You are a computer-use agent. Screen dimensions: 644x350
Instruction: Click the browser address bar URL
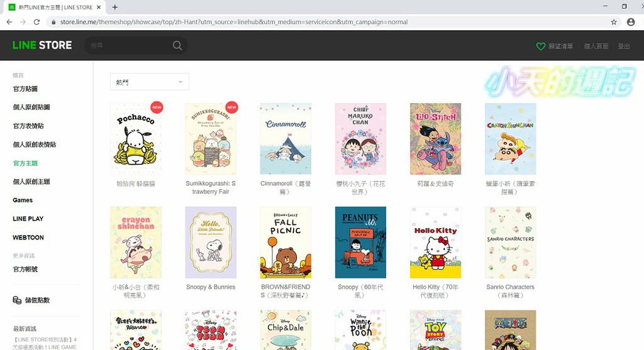click(234, 22)
